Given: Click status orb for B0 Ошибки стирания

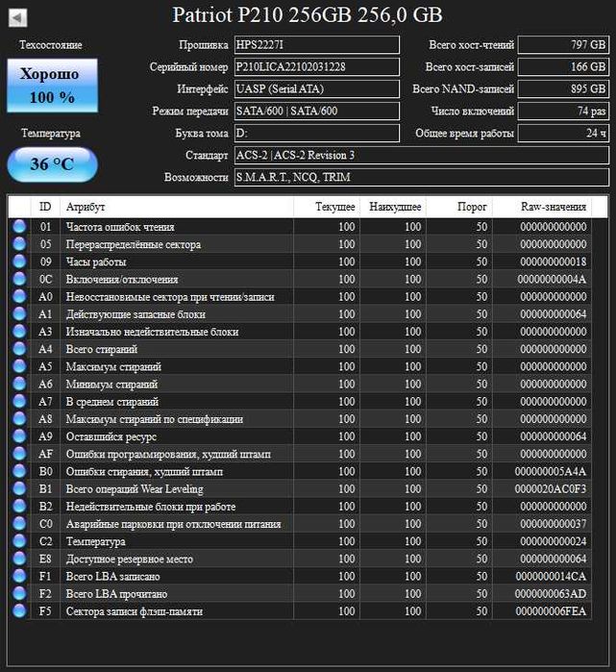Looking at the screenshot, I should tap(19, 471).
